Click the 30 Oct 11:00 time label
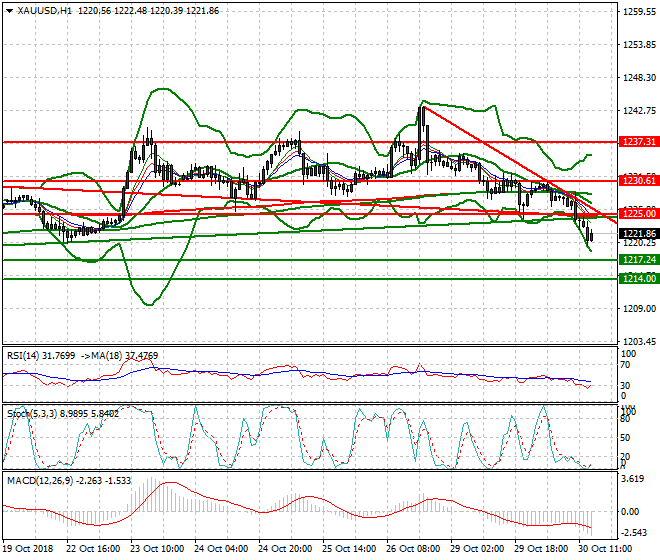Screen dimensions: 660x560 click(605, 549)
